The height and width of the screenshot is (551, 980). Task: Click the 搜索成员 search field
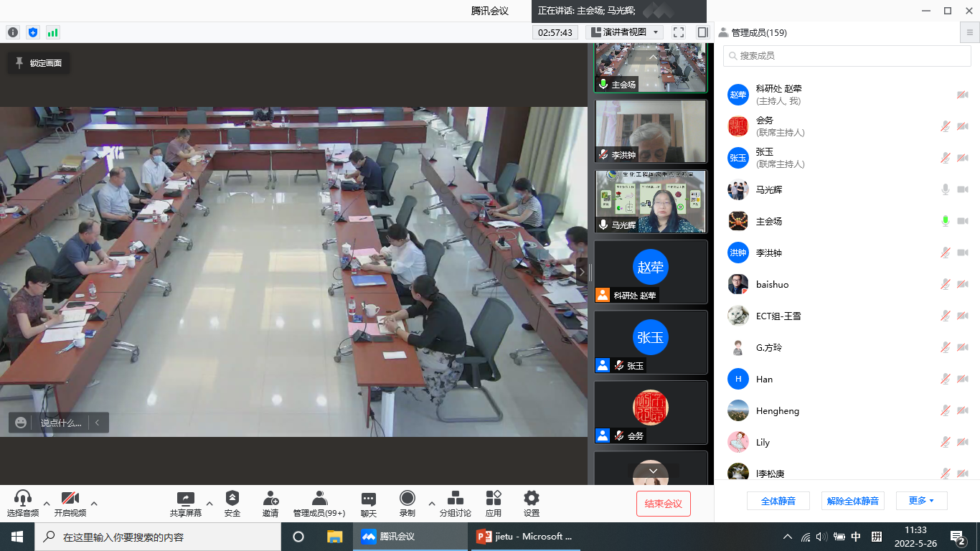847,55
